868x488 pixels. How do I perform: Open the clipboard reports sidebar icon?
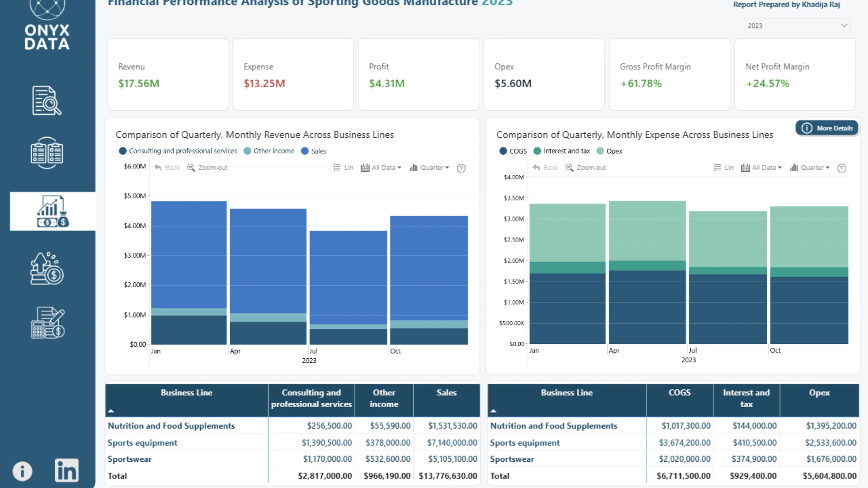coord(47,153)
